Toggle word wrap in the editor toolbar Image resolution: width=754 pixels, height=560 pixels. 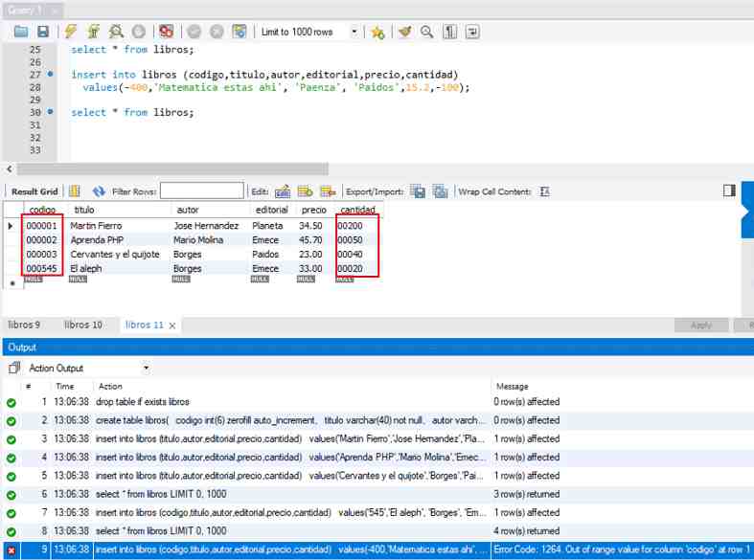point(472,32)
